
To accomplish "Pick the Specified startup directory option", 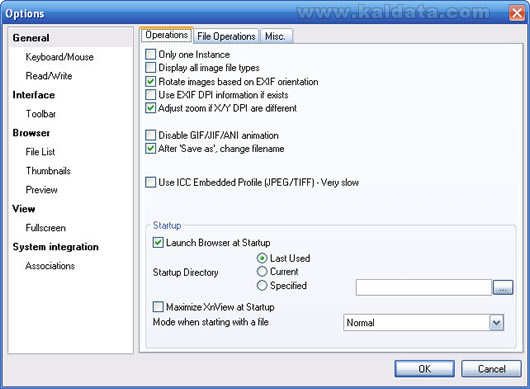I will pos(262,286).
